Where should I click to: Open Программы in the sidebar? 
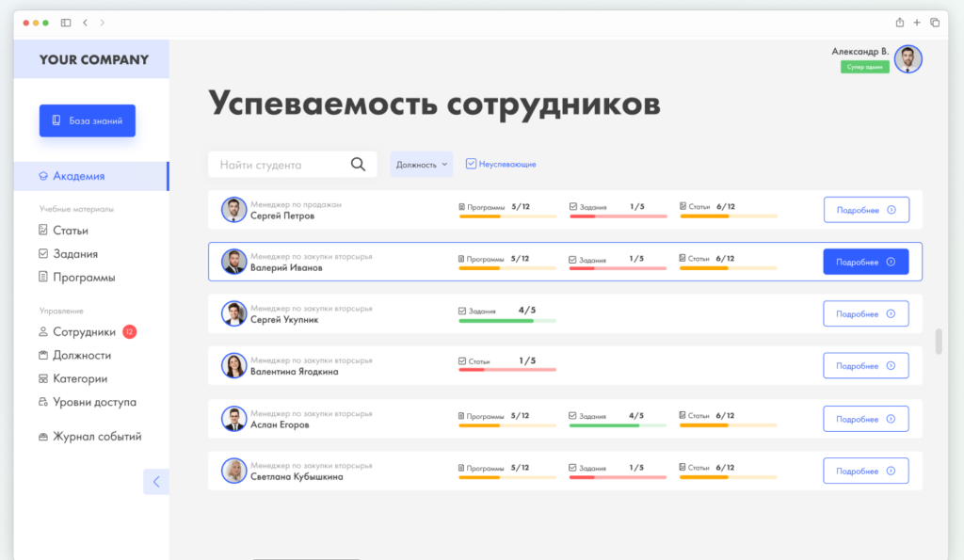coord(77,278)
